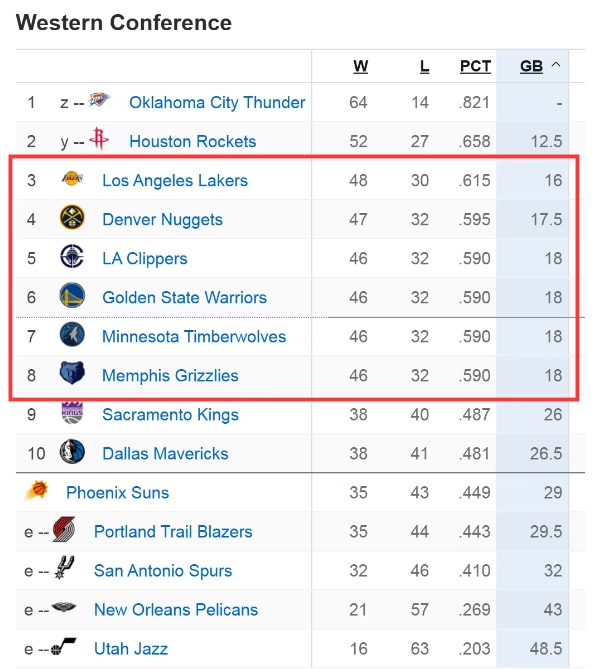Sort standings by L column header
This screenshot has height=669, width=601.
(424, 66)
